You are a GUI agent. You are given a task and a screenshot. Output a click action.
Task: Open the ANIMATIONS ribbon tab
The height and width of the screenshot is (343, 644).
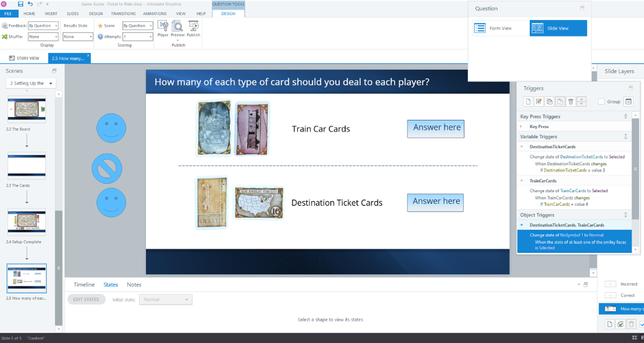pyautogui.click(x=155, y=14)
